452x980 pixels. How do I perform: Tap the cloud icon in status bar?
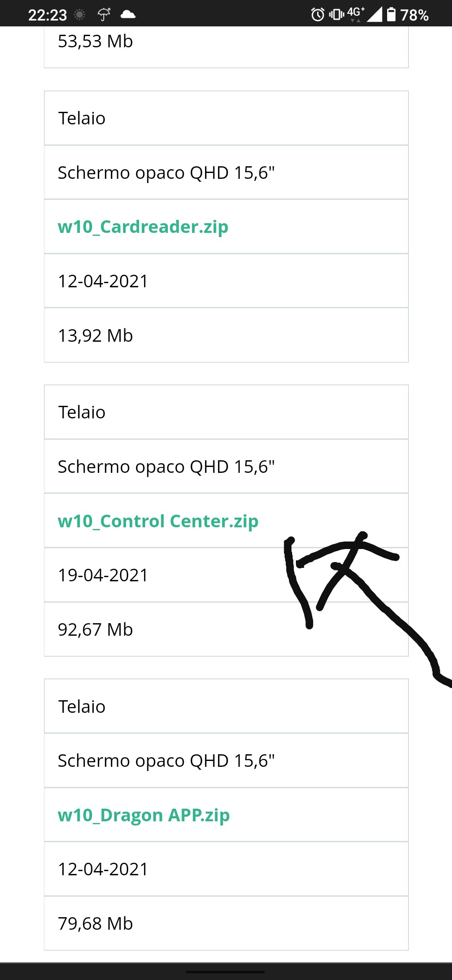tap(128, 15)
